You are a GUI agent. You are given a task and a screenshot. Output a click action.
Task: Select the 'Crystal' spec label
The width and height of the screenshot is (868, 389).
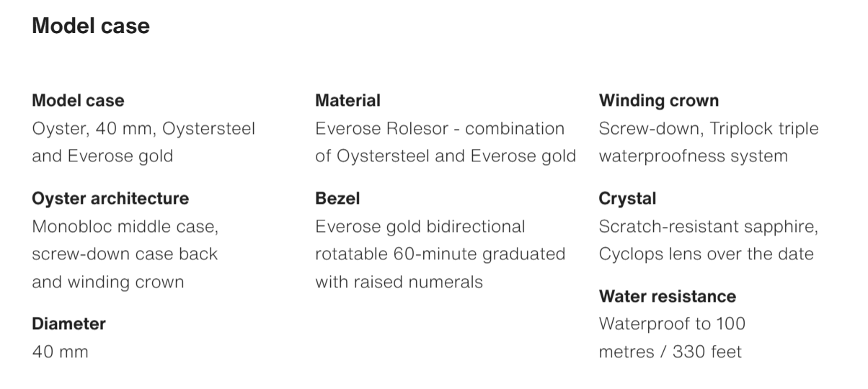[627, 199]
